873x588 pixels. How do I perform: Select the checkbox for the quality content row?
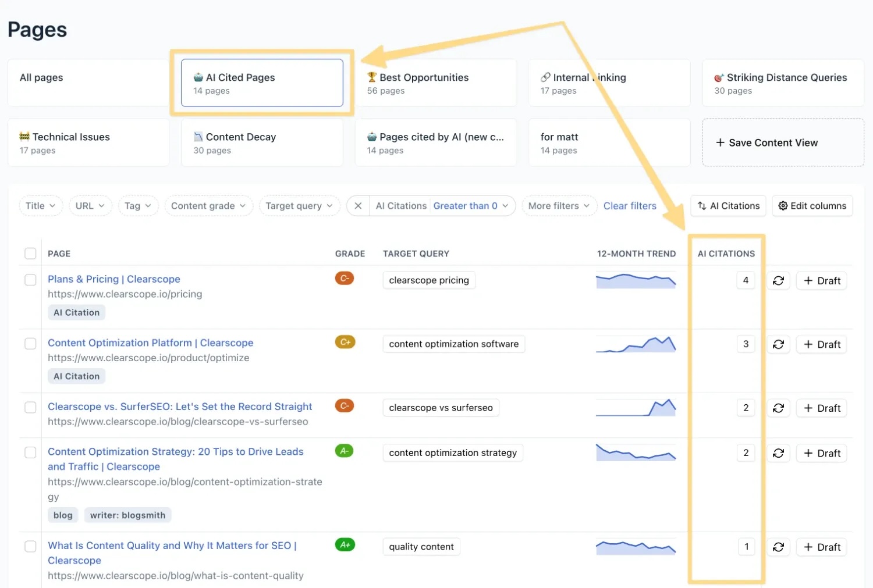click(30, 547)
